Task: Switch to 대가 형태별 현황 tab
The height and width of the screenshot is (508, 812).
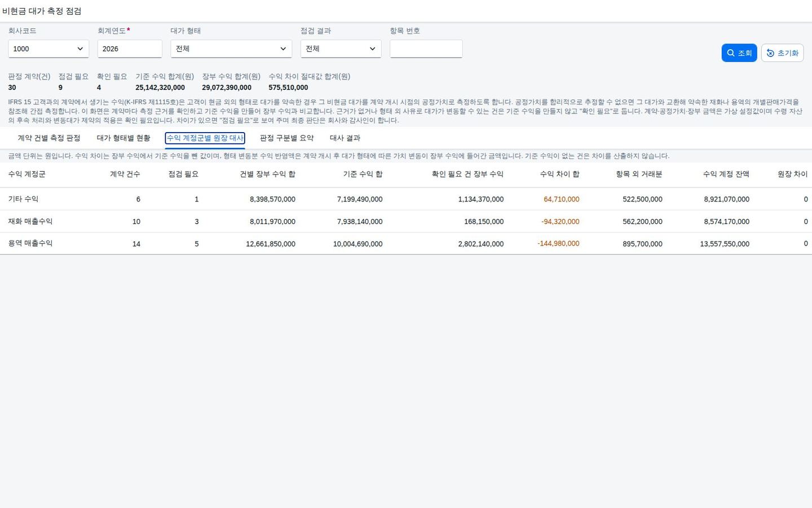Action: 123,138
